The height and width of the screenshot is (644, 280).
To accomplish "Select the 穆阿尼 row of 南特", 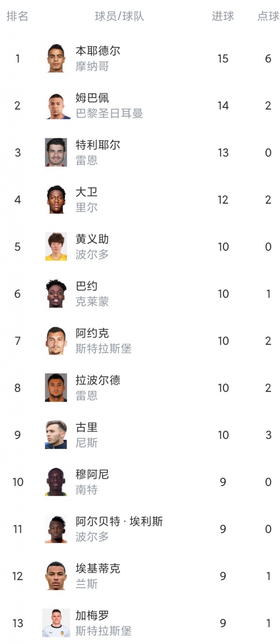I will coord(140,482).
